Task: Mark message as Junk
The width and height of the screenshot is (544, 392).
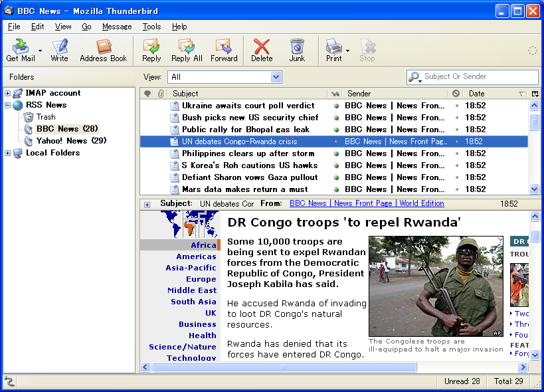Action: click(297, 50)
